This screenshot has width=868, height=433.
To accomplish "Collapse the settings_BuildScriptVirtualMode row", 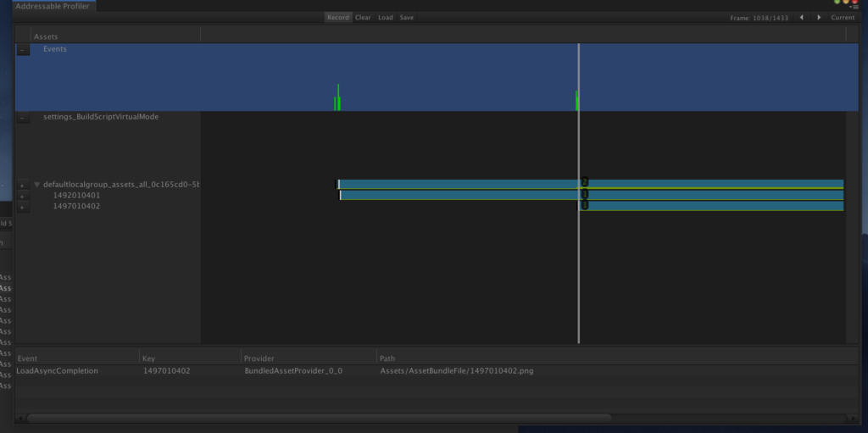I will coord(22,118).
